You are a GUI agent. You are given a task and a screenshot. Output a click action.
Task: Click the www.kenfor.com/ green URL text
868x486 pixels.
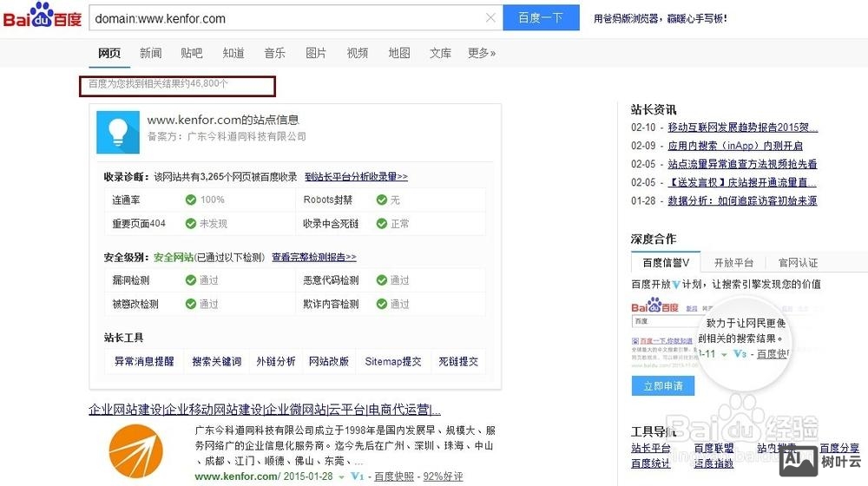(238, 476)
